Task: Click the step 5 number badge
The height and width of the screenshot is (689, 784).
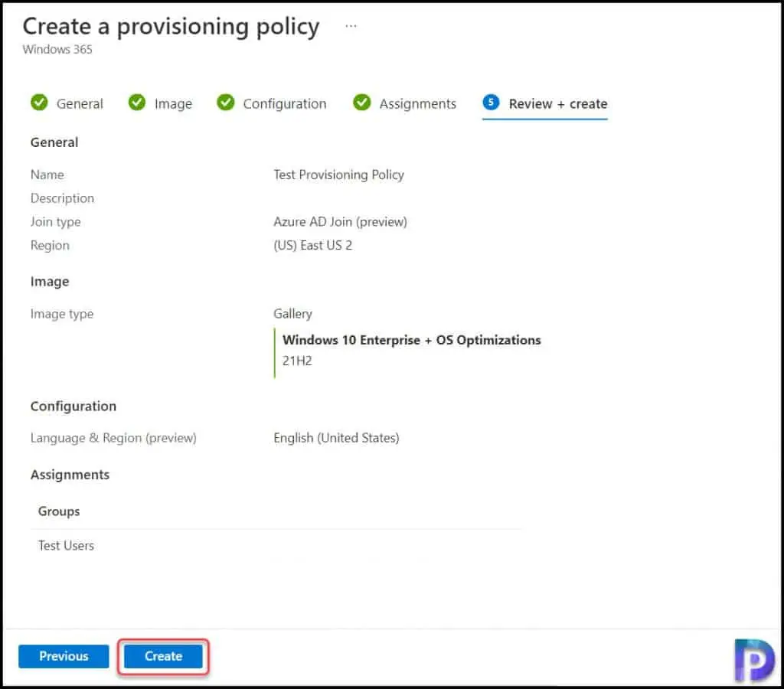Action: (491, 102)
